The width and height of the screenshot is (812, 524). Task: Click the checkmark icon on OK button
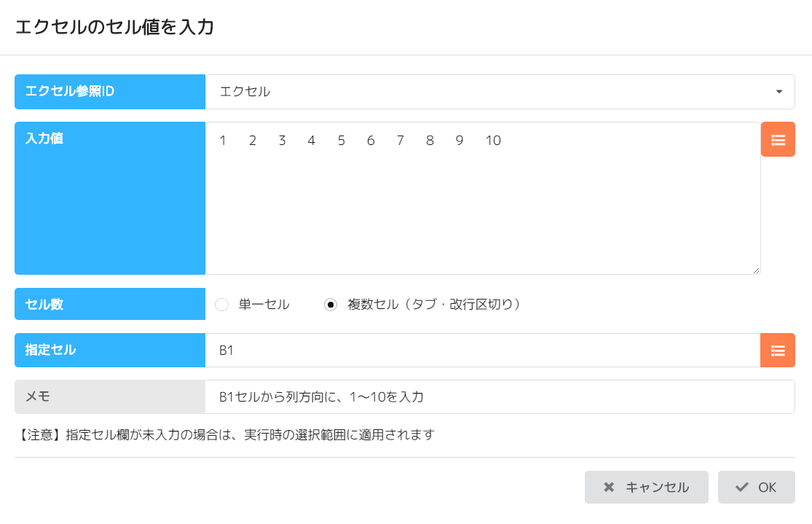click(x=742, y=488)
